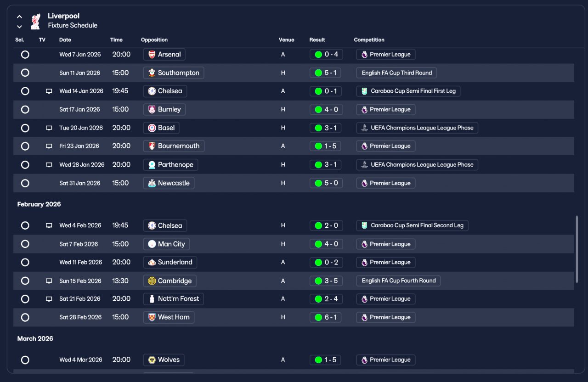Click the down chevron beside Liverpool header
The image size is (588, 382).
19,27
